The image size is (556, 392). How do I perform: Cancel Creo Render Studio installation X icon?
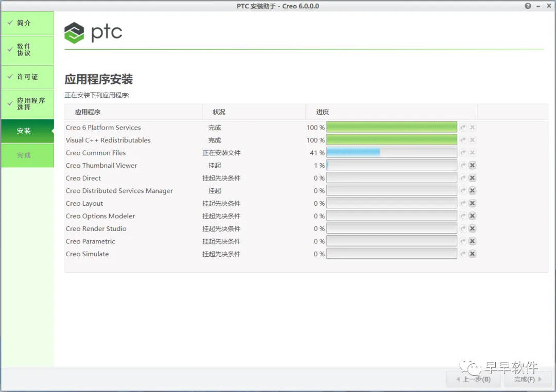click(x=472, y=228)
